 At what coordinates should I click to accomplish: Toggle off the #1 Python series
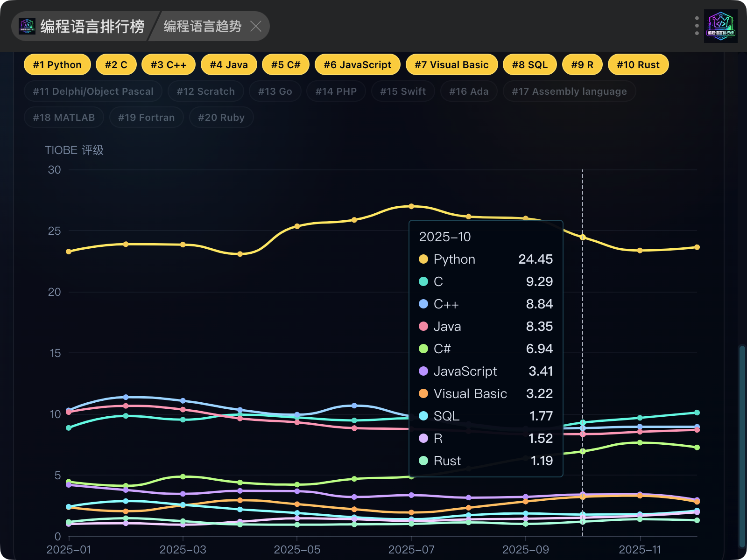(x=57, y=64)
